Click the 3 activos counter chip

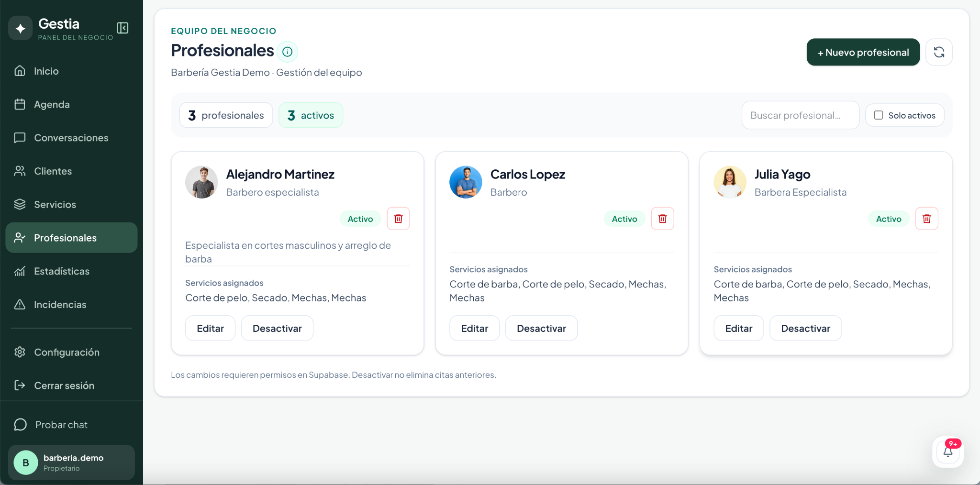[311, 115]
